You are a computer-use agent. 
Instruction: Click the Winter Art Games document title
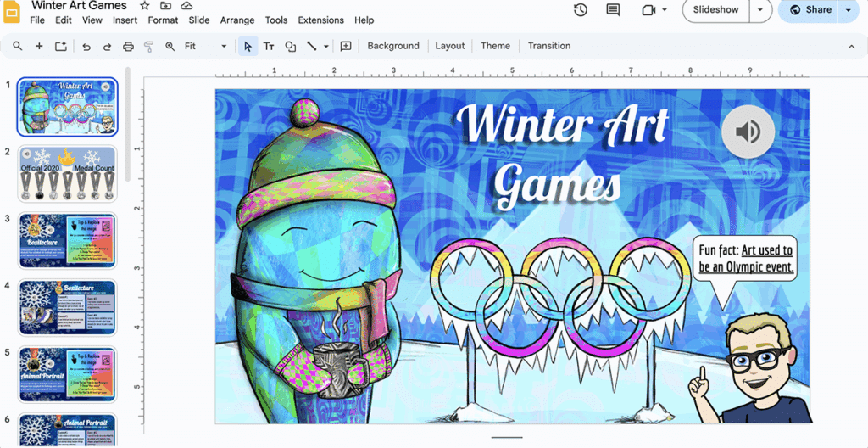click(79, 6)
